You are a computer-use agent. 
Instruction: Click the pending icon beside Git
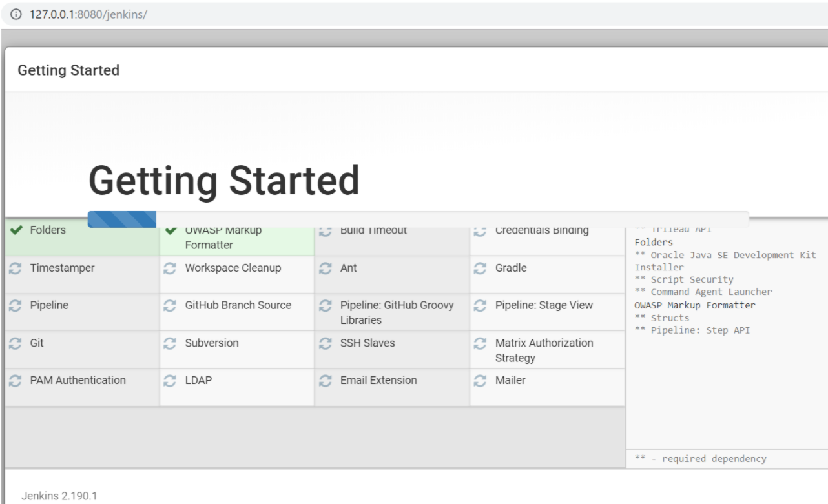click(16, 343)
